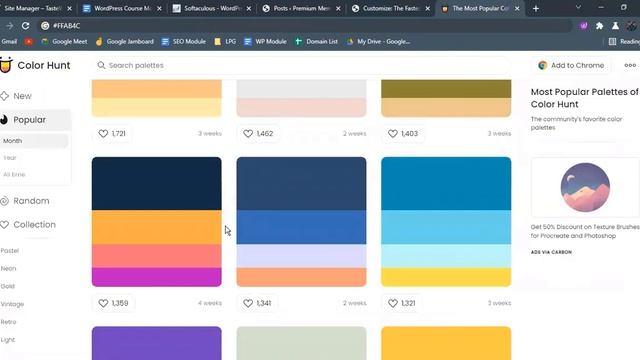Filter popular palettes by Year
Image resolution: width=640 pixels, height=360 pixels.
pyautogui.click(x=10, y=158)
